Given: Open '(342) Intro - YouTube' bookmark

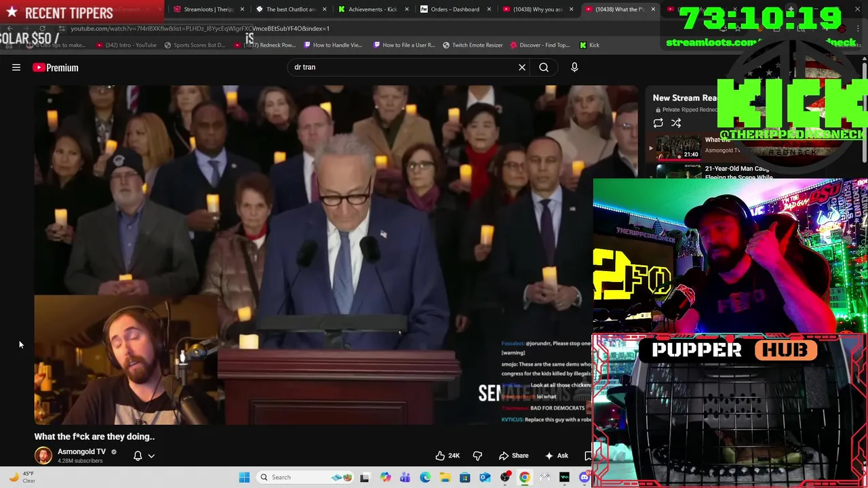Looking at the screenshot, I should 126,45.
